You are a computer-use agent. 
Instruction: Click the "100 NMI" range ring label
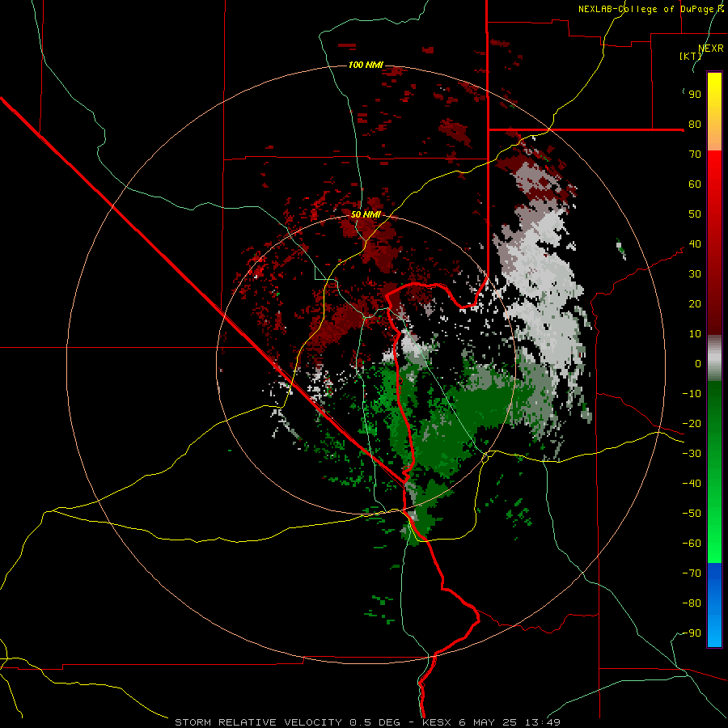[x=366, y=65]
